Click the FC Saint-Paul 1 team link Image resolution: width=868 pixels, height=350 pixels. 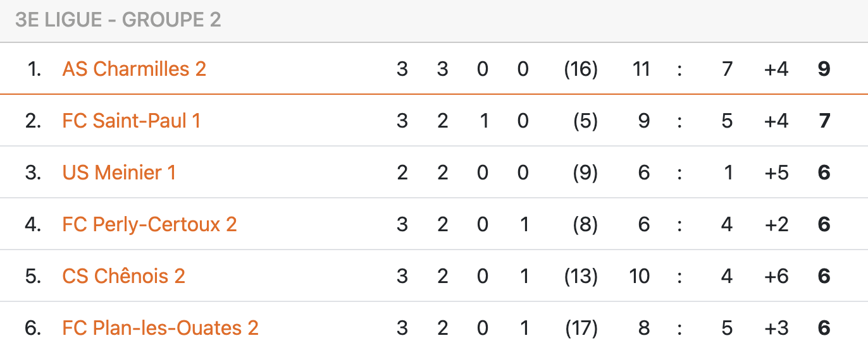131,121
